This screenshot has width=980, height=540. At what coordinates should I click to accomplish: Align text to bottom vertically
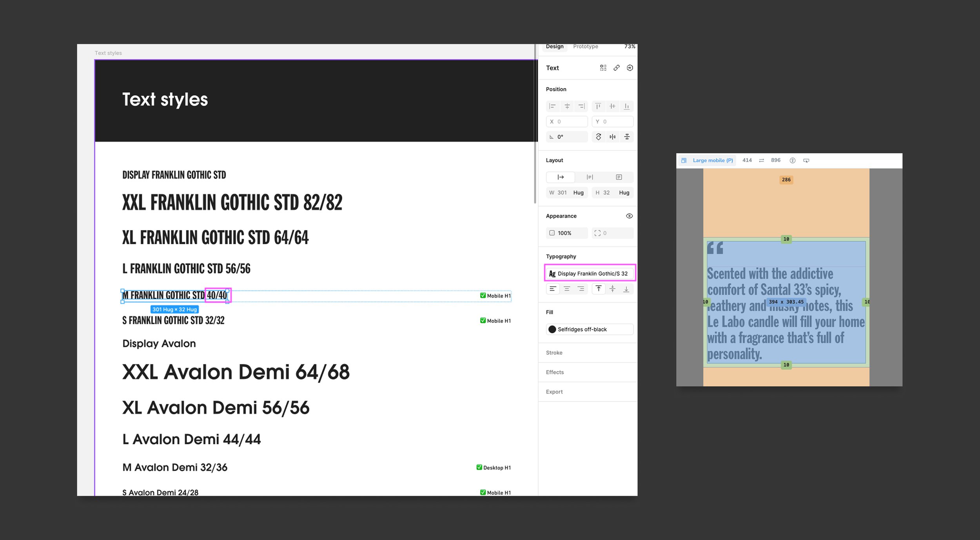(x=626, y=289)
